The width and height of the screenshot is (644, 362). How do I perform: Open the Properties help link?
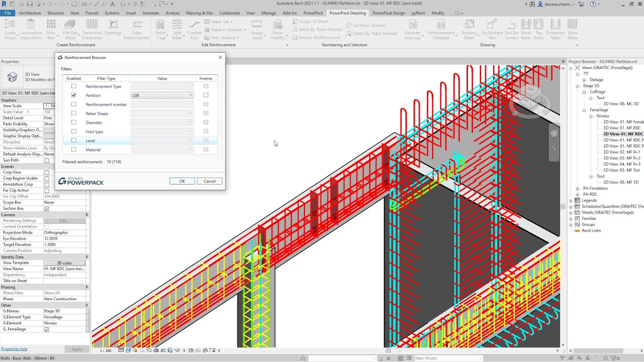[x=14, y=349]
